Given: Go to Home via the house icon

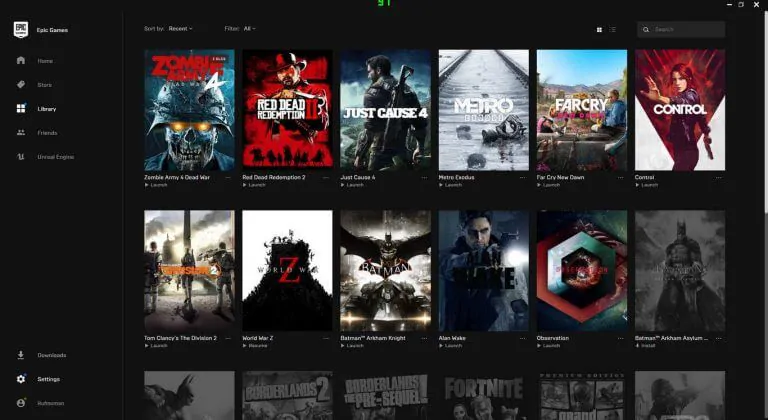Looking at the screenshot, I should 21,60.
